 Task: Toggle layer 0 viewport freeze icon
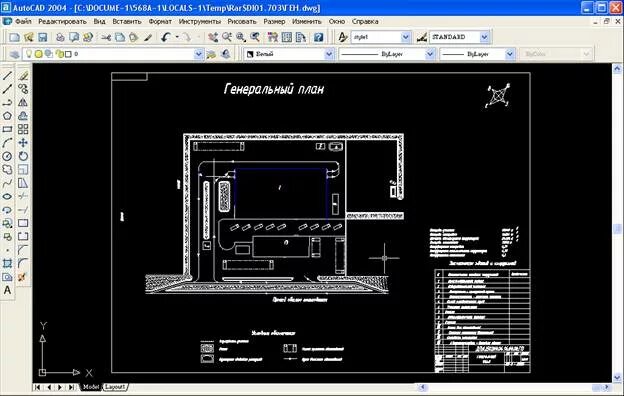tap(49, 54)
